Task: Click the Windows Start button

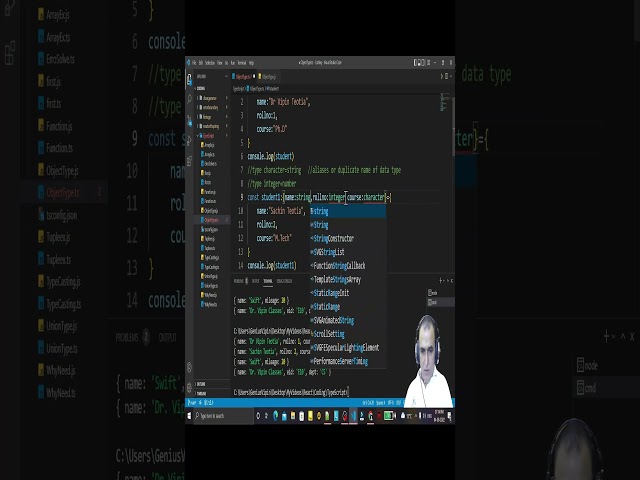Action: [189, 416]
